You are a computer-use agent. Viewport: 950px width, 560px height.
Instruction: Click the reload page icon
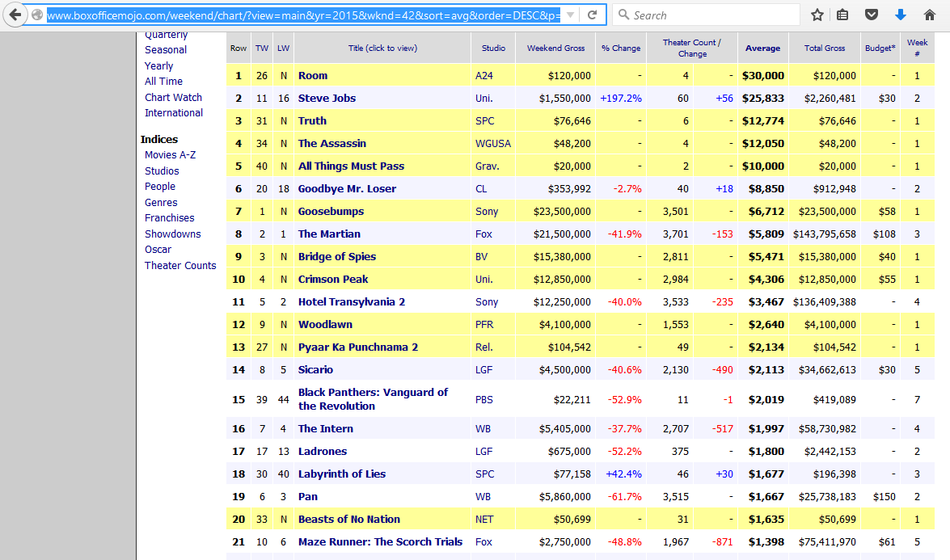(x=593, y=15)
